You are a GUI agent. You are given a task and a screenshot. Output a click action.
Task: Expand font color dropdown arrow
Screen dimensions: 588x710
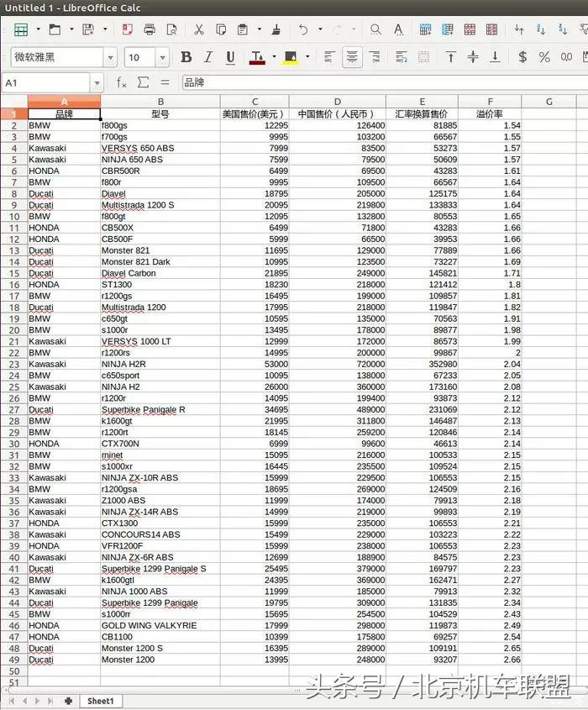[275, 57]
